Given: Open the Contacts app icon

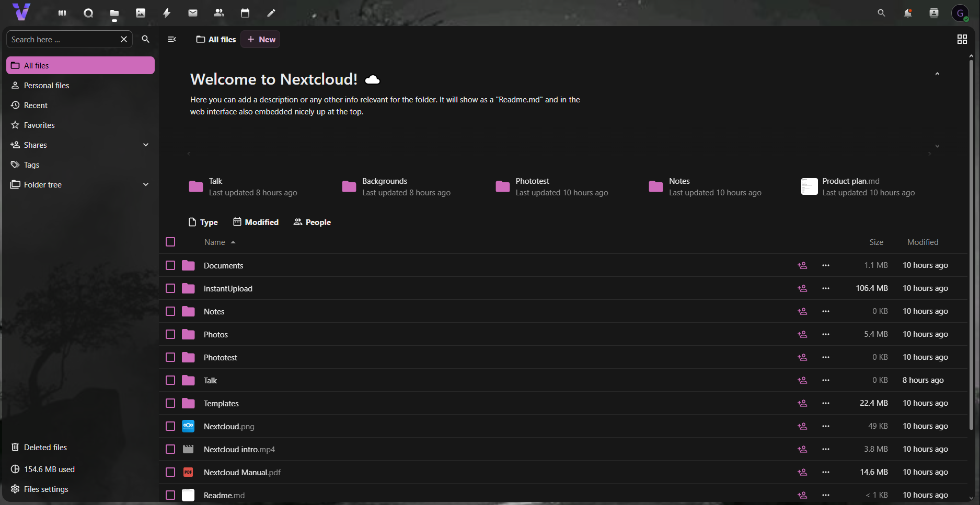Looking at the screenshot, I should click(219, 13).
